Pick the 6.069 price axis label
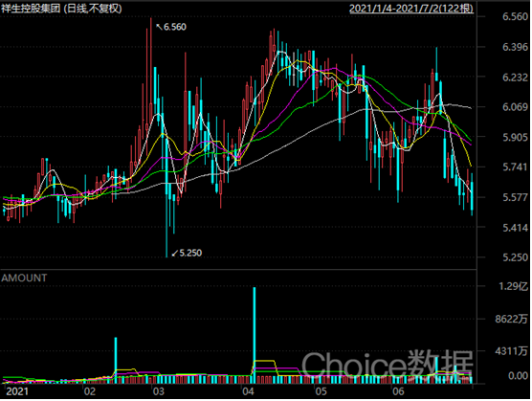532x401 pixels. click(516, 107)
